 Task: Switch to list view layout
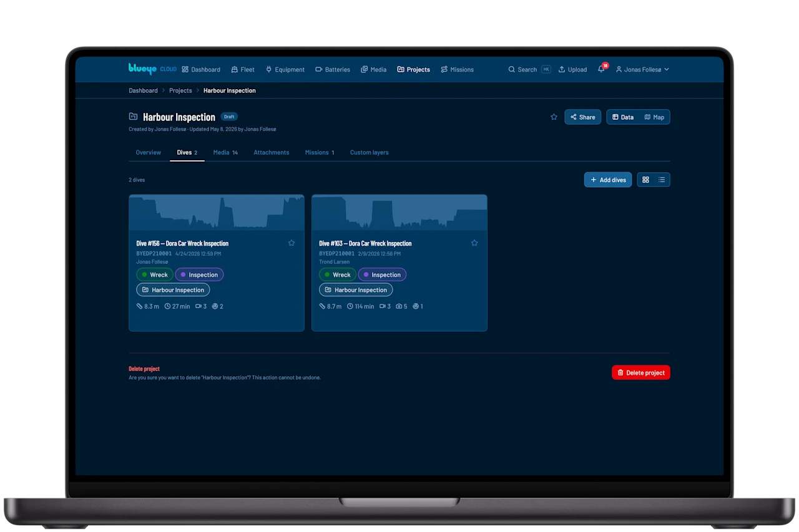tap(662, 180)
